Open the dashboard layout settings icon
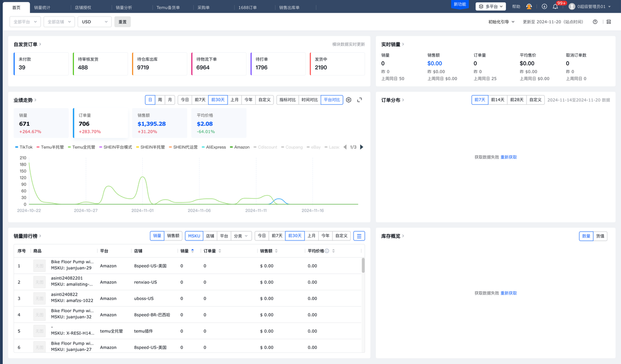The height and width of the screenshot is (364, 621). pyautogui.click(x=609, y=22)
